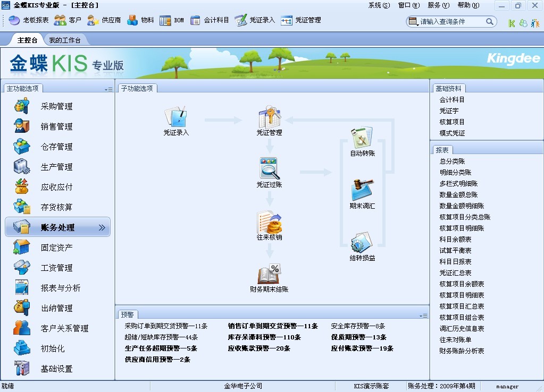The height and width of the screenshot is (392, 544).
Task: View 应付账款预警—19条 alert
Action: point(362,348)
